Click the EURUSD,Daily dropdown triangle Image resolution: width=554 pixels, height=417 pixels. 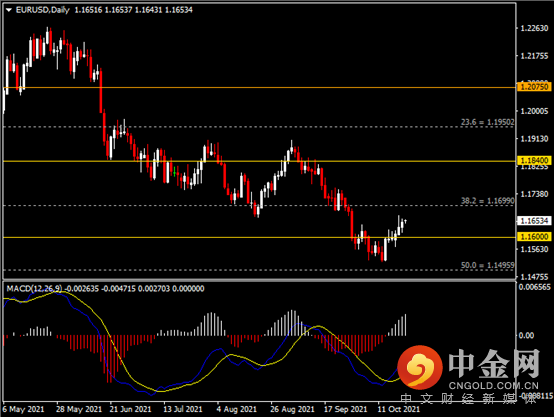(x=9, y=10)
